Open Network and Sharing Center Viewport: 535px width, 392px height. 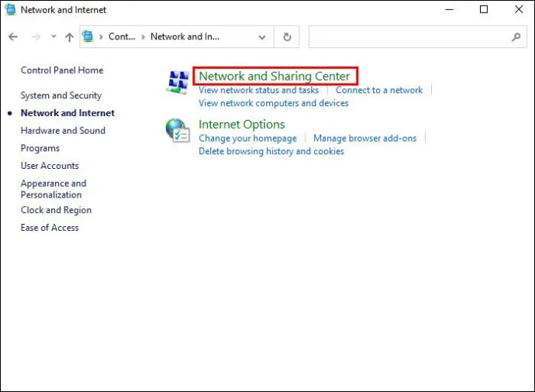(x=274, y=76)
